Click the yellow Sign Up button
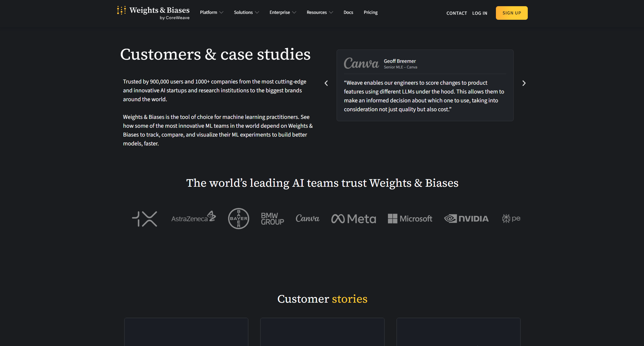This screenshot has width=644, height=346. pyautogui.click(x=512, y=13)
